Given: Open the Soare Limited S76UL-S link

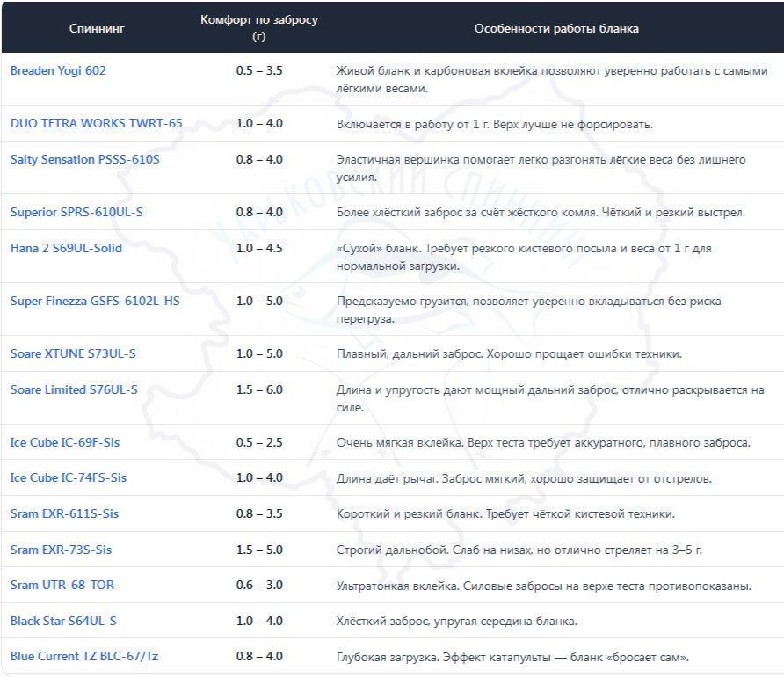Looking at the screenshot, I should tap(74, 389).
